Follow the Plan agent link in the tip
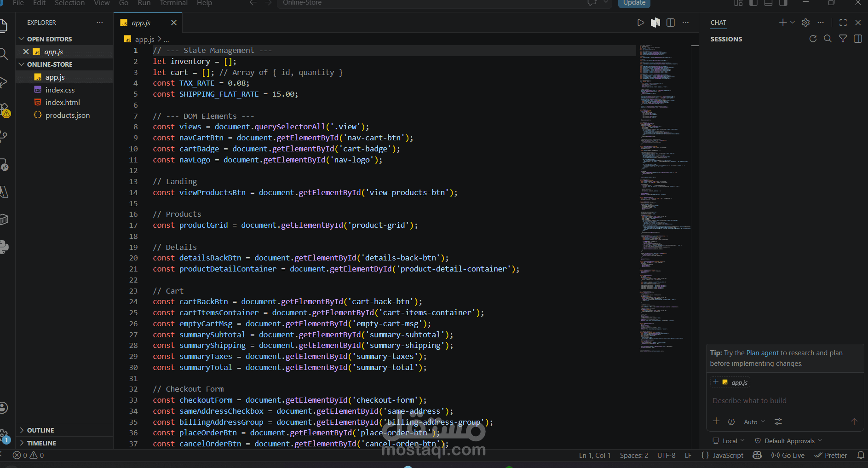The image size is (868, 468). (762, 353)
